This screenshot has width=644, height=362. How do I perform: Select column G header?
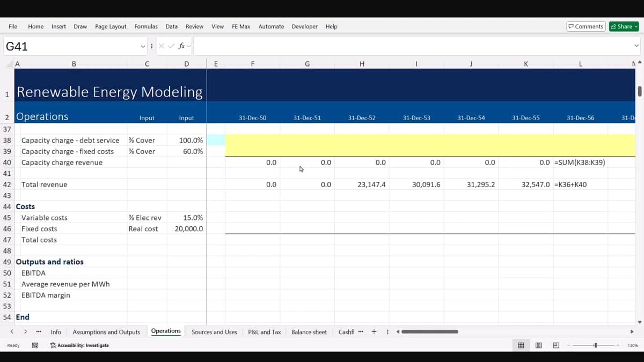307,64
